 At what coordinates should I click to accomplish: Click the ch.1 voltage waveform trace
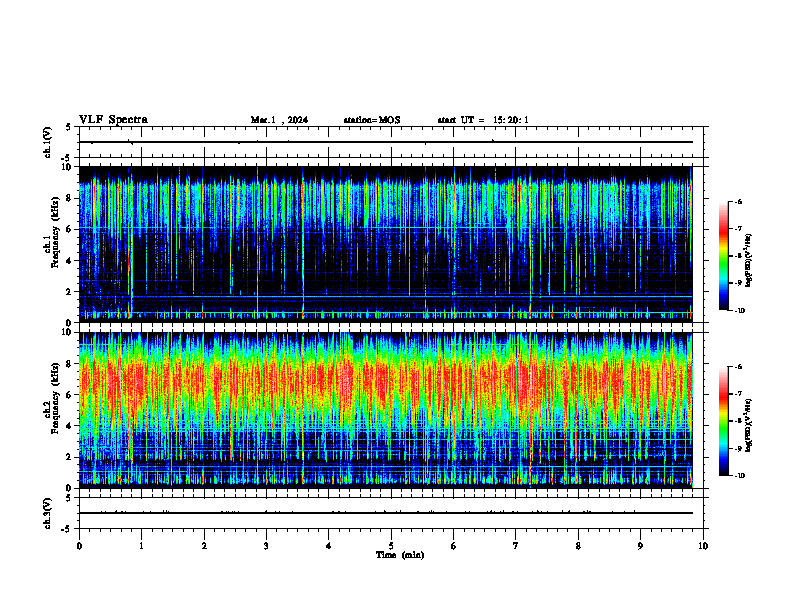pos(386,142)
